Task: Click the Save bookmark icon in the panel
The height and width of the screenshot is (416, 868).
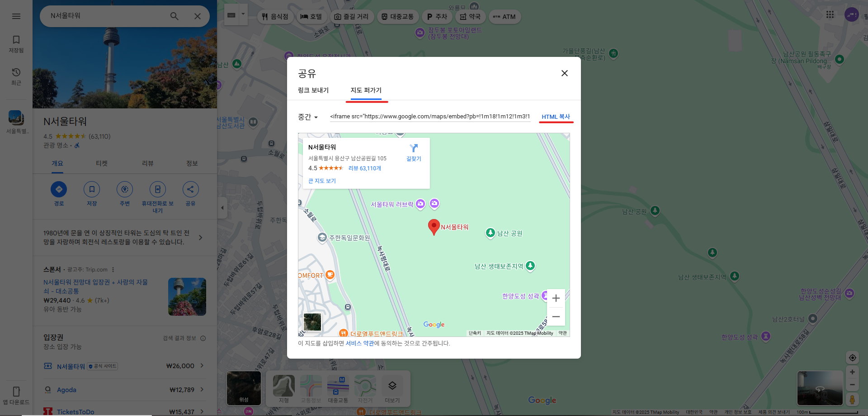Action: pyautogui.click(x=92, y=189)
